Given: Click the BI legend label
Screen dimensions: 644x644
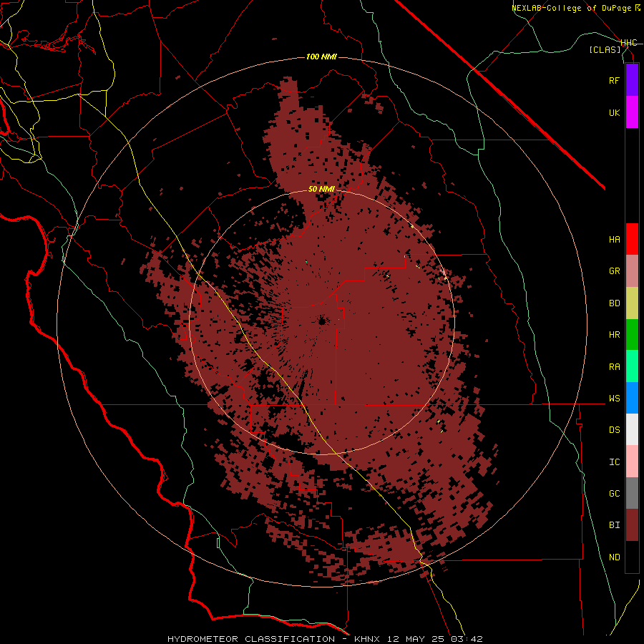Looking at the screenshot, I should coord(614,525).
